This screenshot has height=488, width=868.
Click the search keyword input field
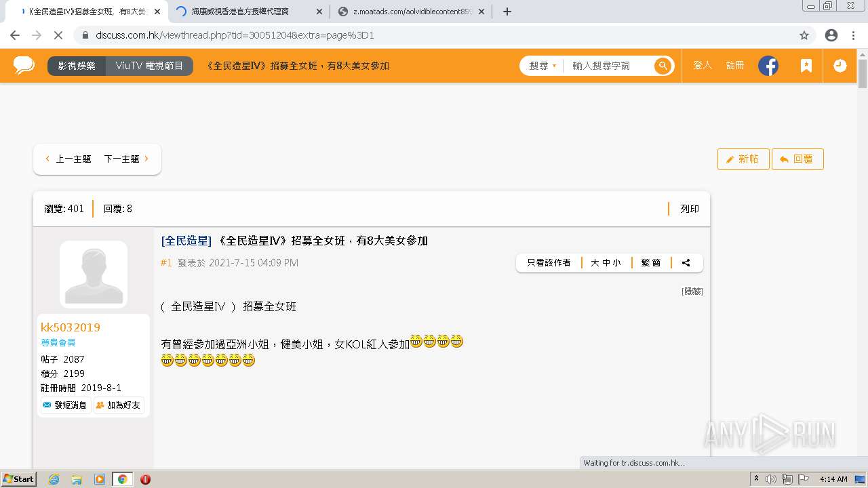click(x=609, y=66)
